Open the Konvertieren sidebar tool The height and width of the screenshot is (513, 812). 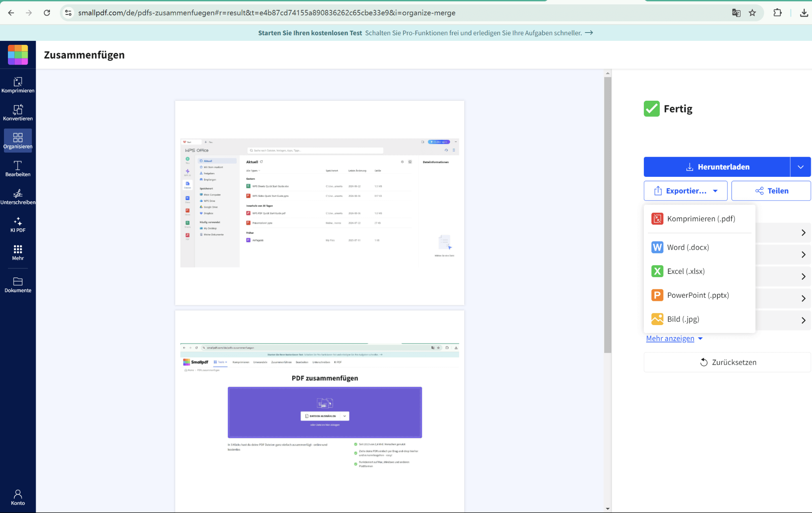pos(18,113)
